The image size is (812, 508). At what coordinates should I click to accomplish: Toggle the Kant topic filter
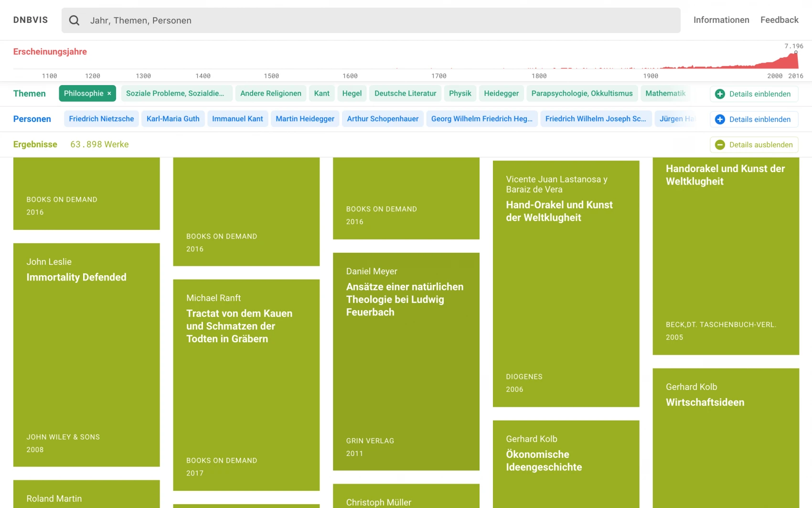[x=321, y=94]
